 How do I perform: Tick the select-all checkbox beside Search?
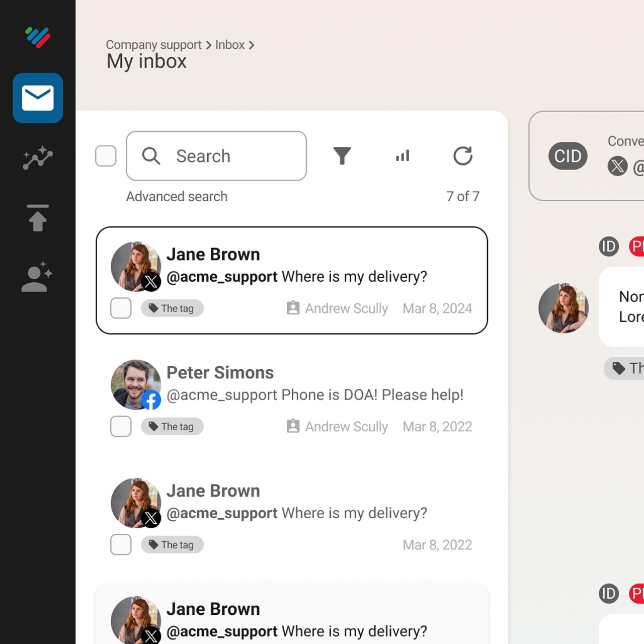[x=106, y=156]
